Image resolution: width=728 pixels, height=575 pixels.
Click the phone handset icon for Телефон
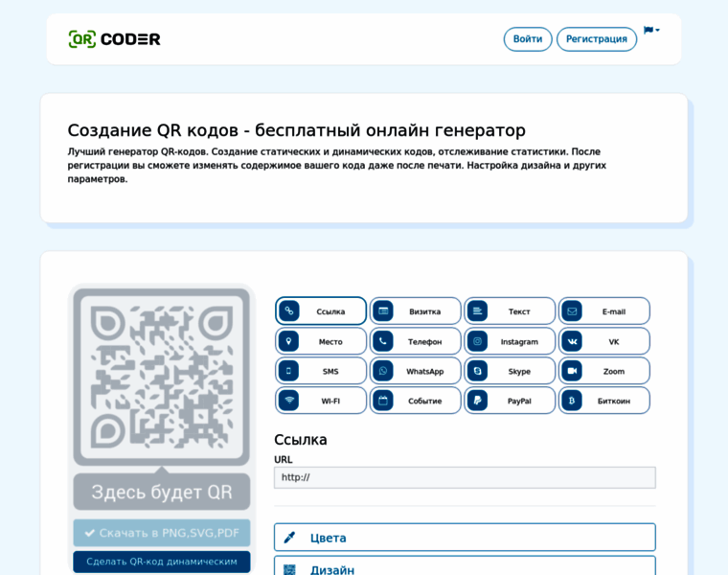point(383,341)
